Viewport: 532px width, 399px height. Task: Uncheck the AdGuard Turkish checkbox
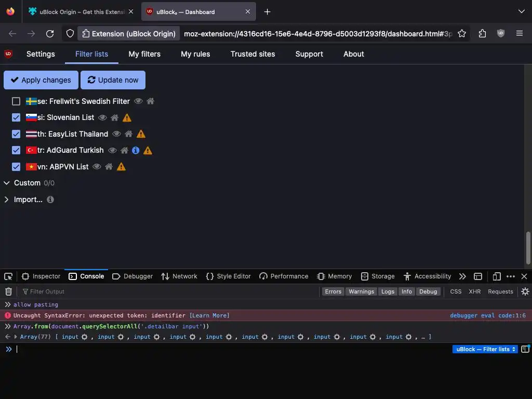[16, 150]
